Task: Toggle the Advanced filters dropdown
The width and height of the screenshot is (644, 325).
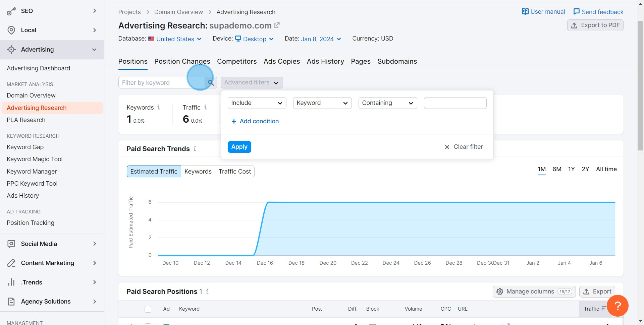Action: [x=252, y=82]
